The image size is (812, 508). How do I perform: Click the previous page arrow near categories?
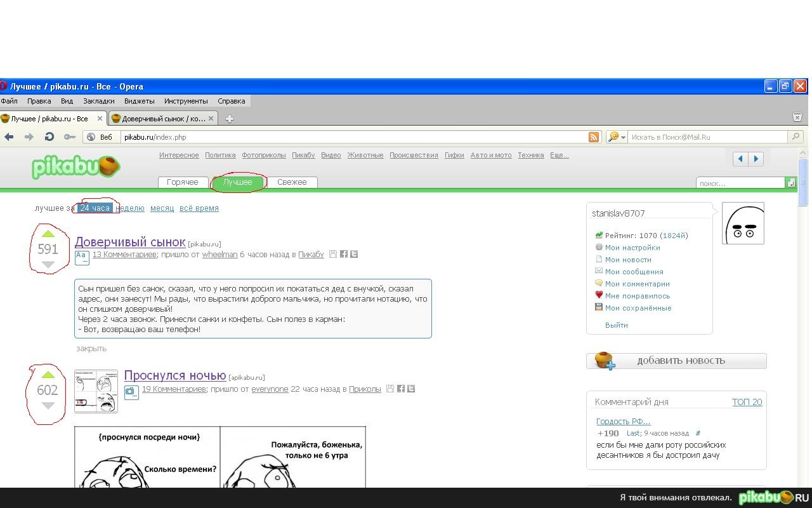click(x=740, y=159)
